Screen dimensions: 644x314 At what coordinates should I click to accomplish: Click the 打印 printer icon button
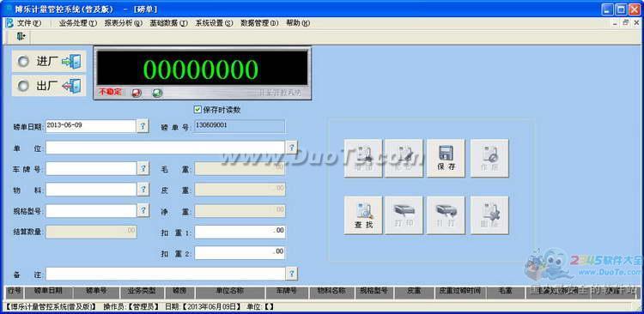(404, 215)
